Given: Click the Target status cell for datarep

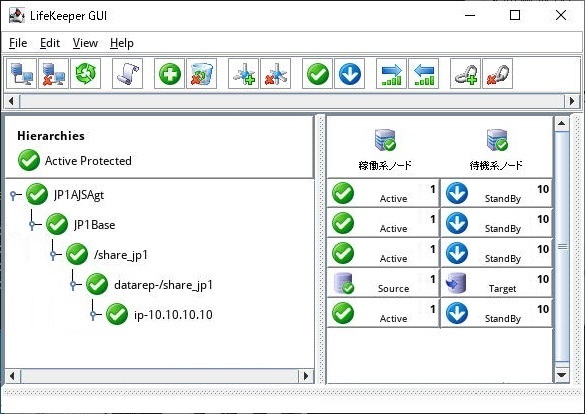Looking at the screenshot, I should pyautogui.click(x=496, y=283).
